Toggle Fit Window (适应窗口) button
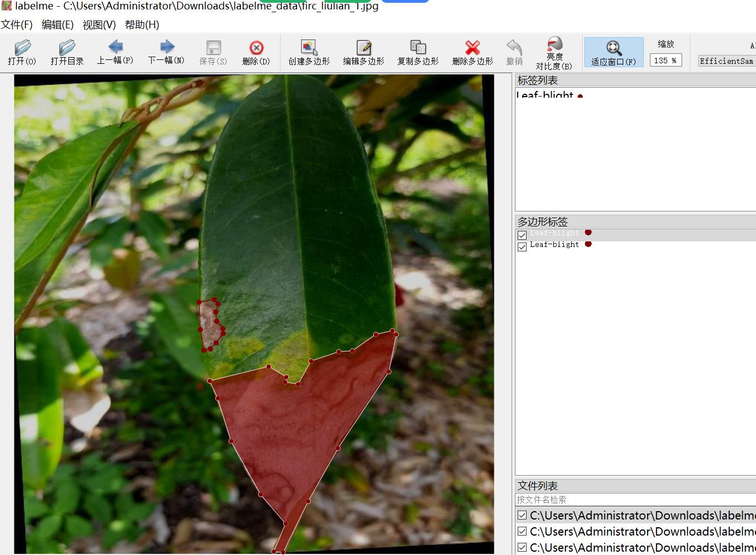 tap(613, 53)
